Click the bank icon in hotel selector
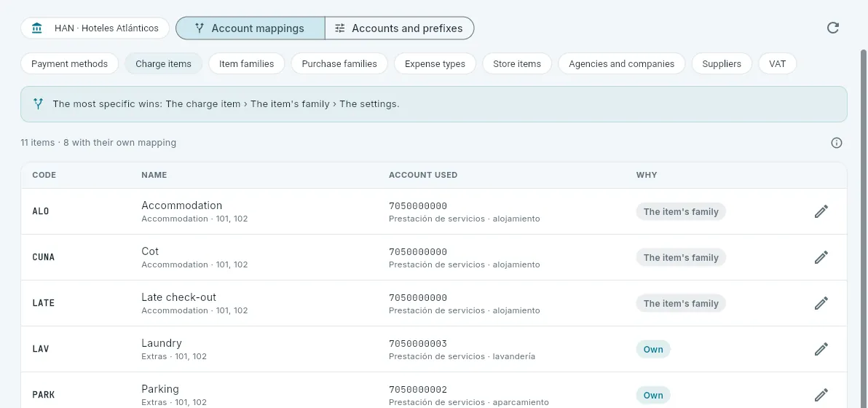868x408 pixels. 37,28
